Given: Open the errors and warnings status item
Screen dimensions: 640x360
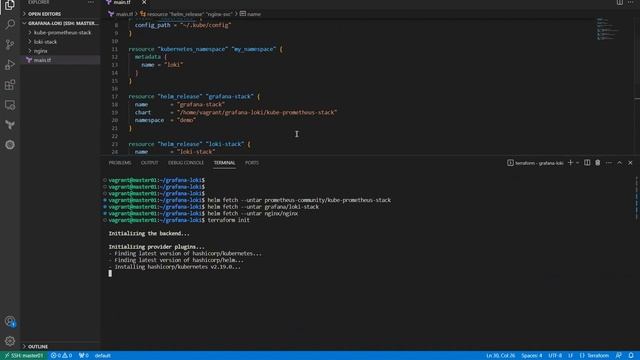Looking at the screenshot, I should pos(61,356).
